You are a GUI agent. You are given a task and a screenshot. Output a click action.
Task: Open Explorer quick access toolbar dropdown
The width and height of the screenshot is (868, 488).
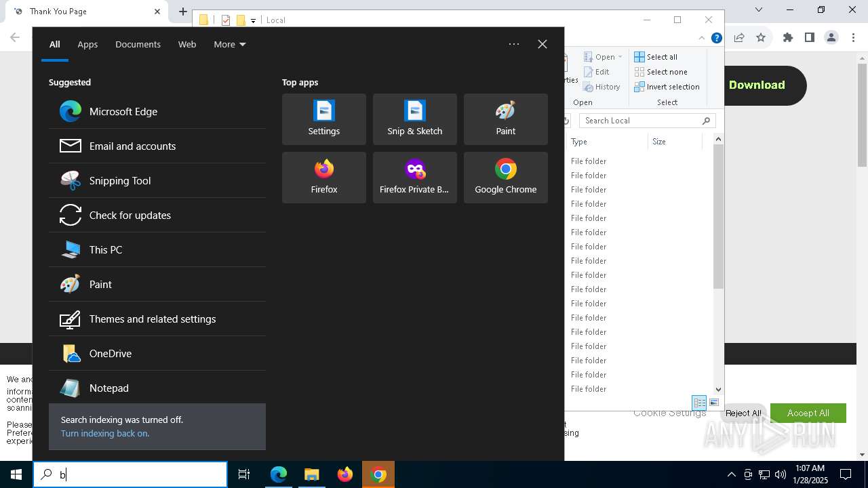[253, 20]
